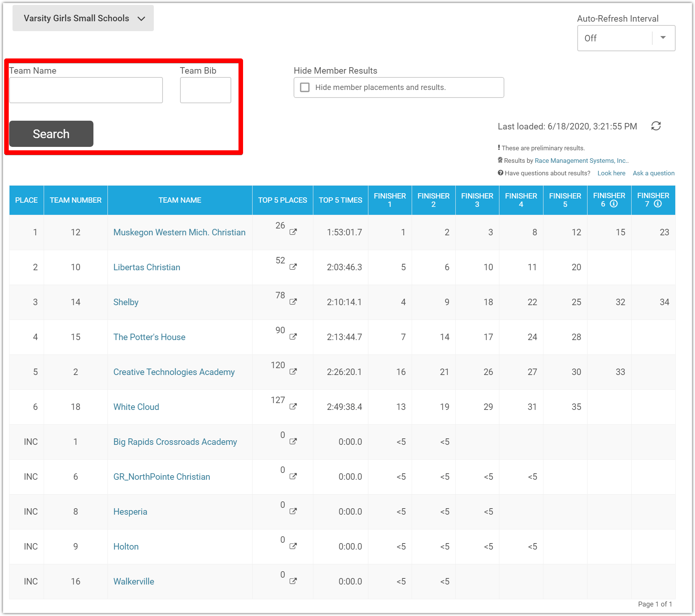The width and height of the screenshot is (695, 616).
Task: Open the Holton team link
Action: (126, 547)
